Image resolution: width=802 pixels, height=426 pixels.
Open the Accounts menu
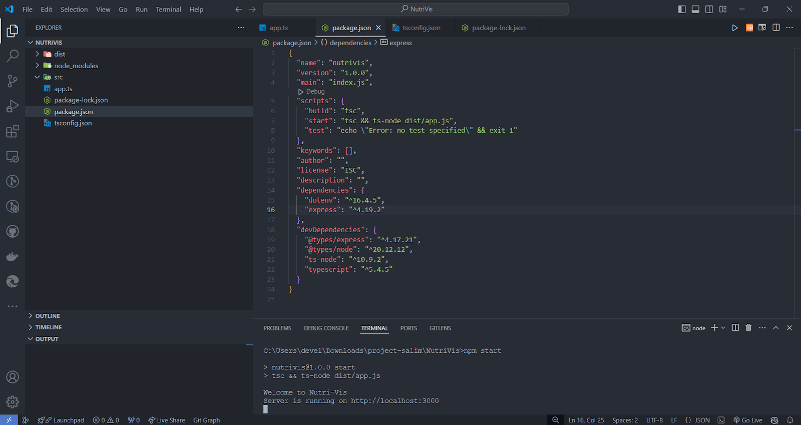pyautogui.click(x=12, y=377)
